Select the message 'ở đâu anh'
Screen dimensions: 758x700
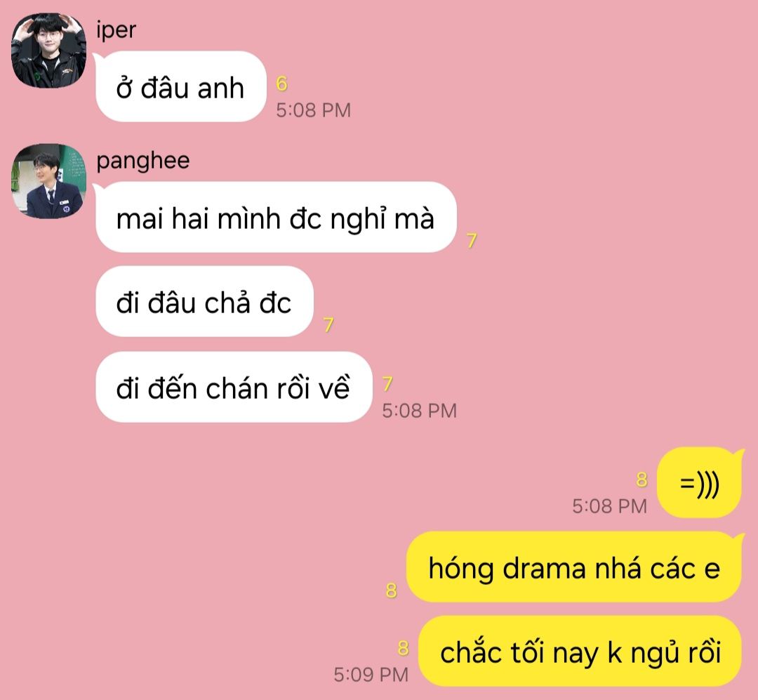(x=181, y=86)
